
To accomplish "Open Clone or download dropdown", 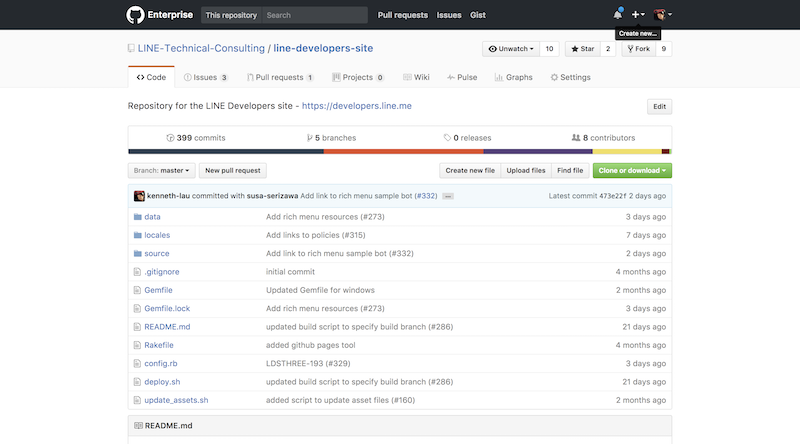I will click(x=632, y=170).
